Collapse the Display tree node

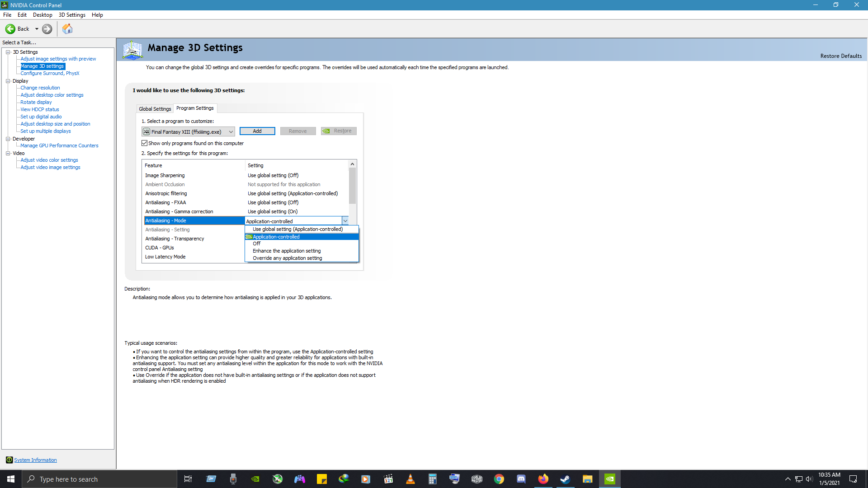click(8, 81)
